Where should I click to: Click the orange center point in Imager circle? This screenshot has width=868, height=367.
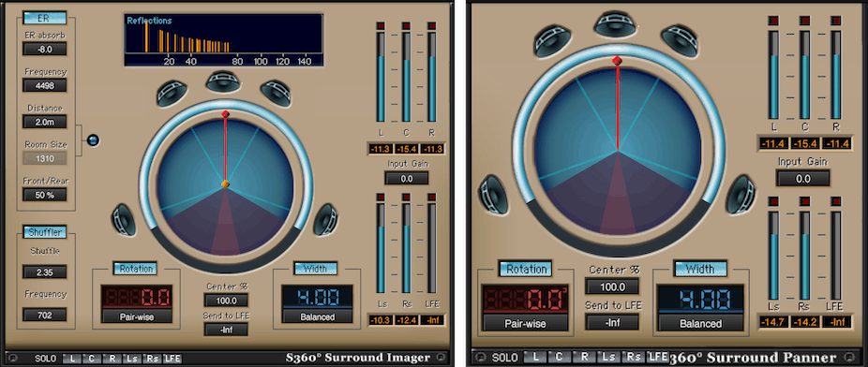coord(225,183)
